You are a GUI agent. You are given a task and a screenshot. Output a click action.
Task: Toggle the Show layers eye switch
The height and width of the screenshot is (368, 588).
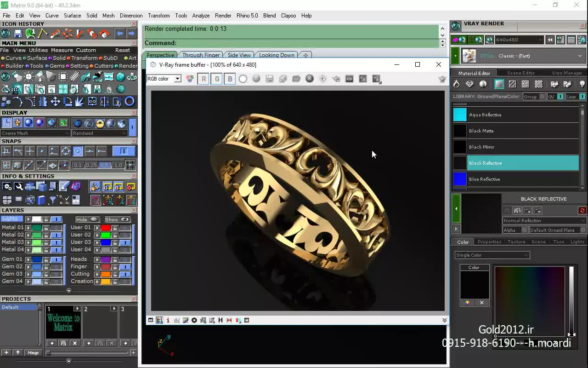117,219
